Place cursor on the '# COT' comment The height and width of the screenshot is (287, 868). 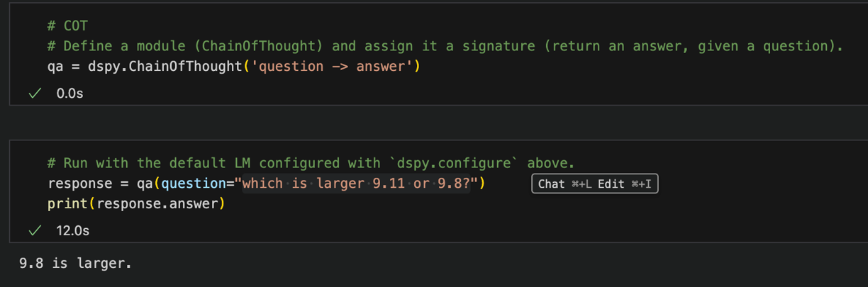(x=67, y=26)
